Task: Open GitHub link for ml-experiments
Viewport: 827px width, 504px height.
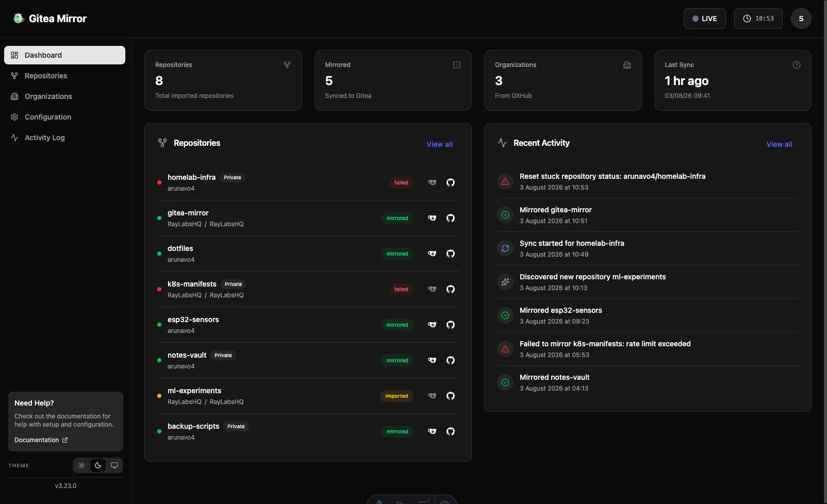Action: [x=451, y=396]
